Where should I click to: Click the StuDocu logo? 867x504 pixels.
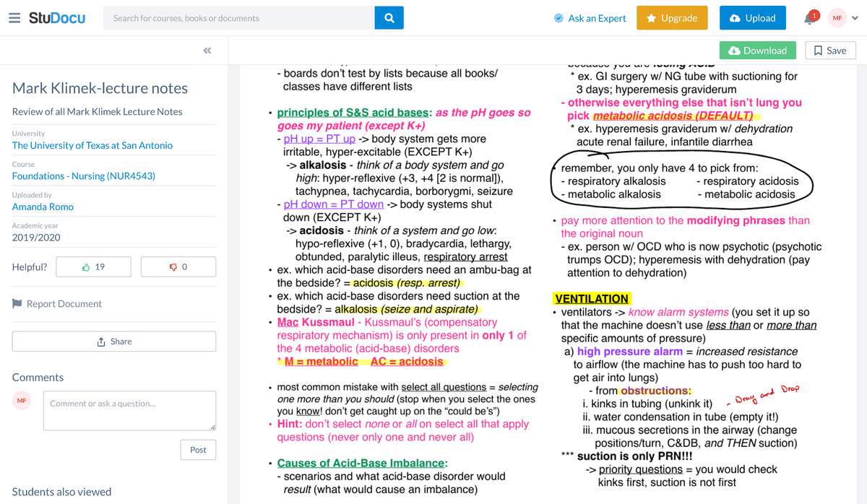(x=55, y=17)
